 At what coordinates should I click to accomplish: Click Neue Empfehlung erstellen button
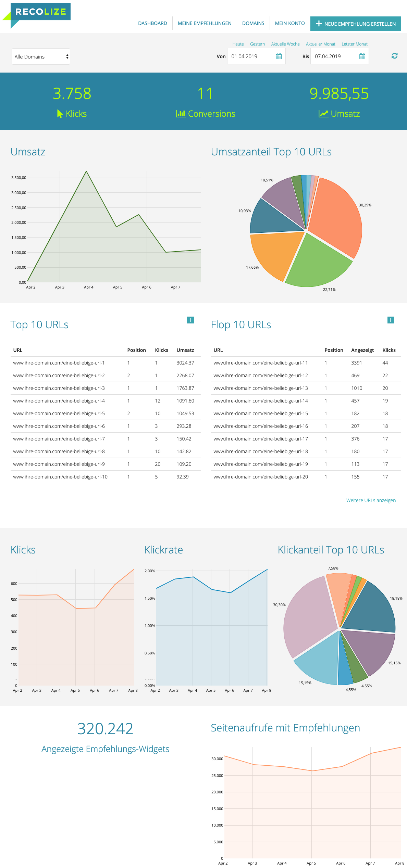(356, 24)
